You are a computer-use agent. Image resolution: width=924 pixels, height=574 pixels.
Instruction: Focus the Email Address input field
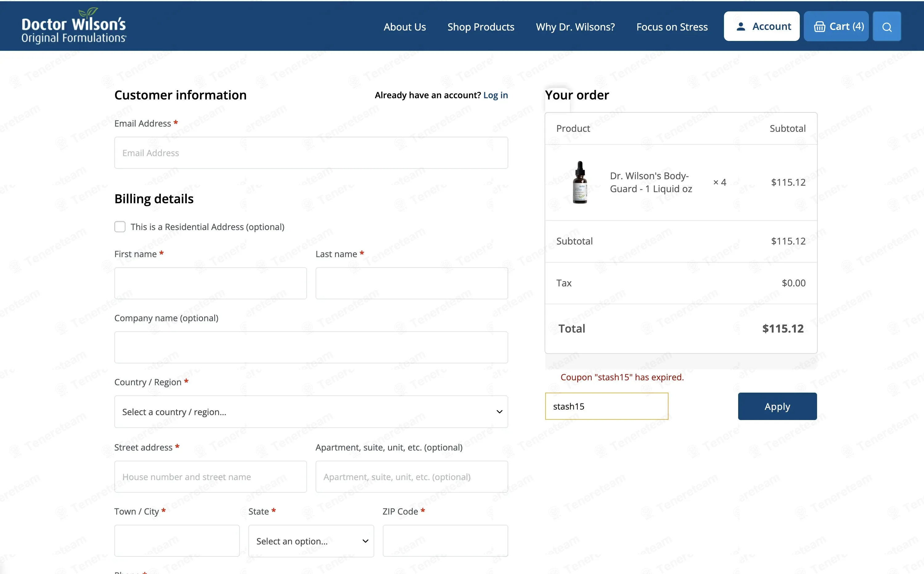point(311,153)
